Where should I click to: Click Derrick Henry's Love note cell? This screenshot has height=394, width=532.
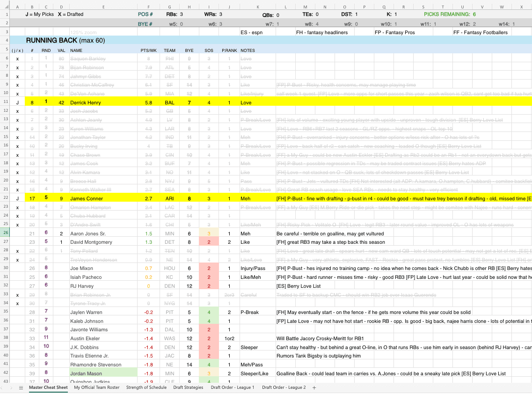point(258,102)
